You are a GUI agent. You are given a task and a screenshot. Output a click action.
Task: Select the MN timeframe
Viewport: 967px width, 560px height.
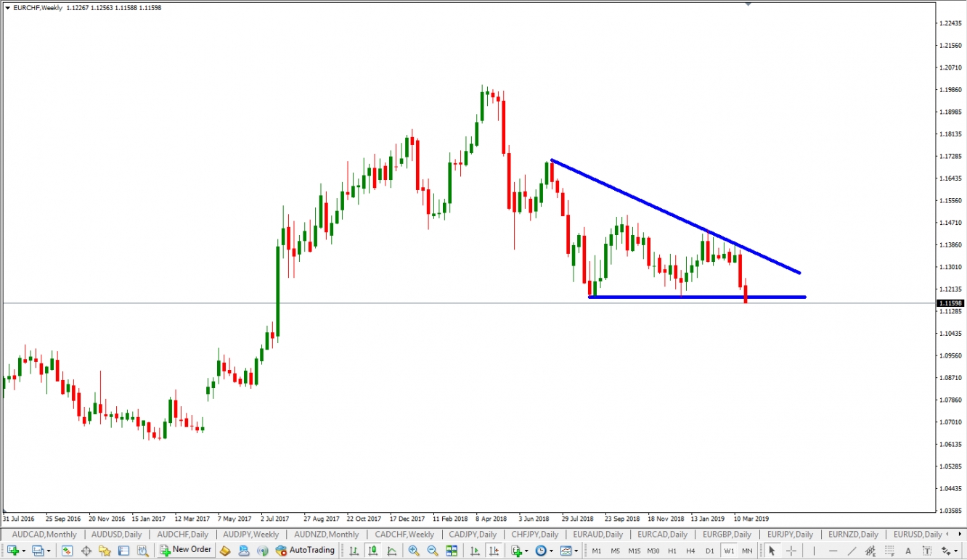pos(747,551)
